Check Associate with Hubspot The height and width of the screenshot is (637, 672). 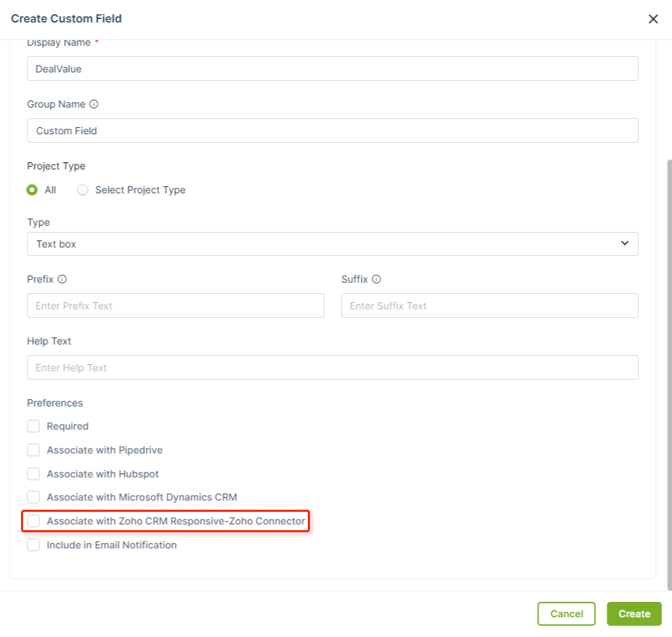(x=34, y=474)
